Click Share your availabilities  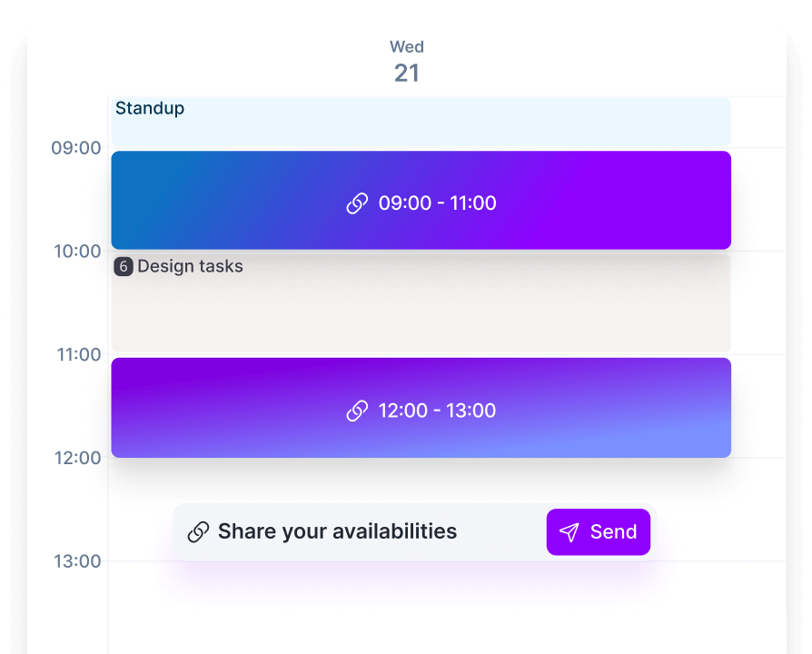click(338, 531)
